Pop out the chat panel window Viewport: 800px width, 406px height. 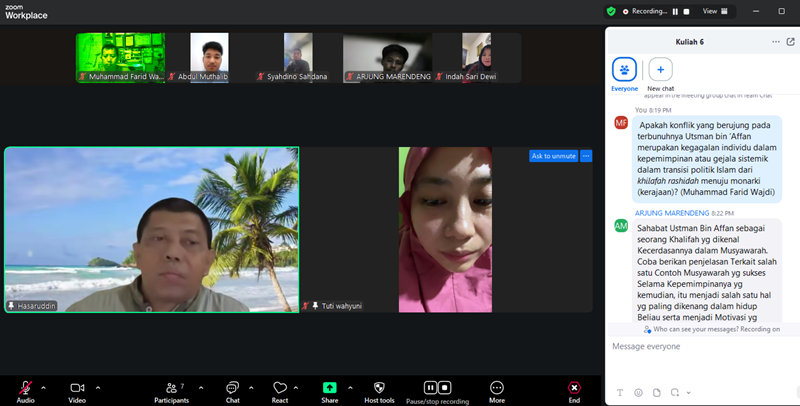[791, 42]
